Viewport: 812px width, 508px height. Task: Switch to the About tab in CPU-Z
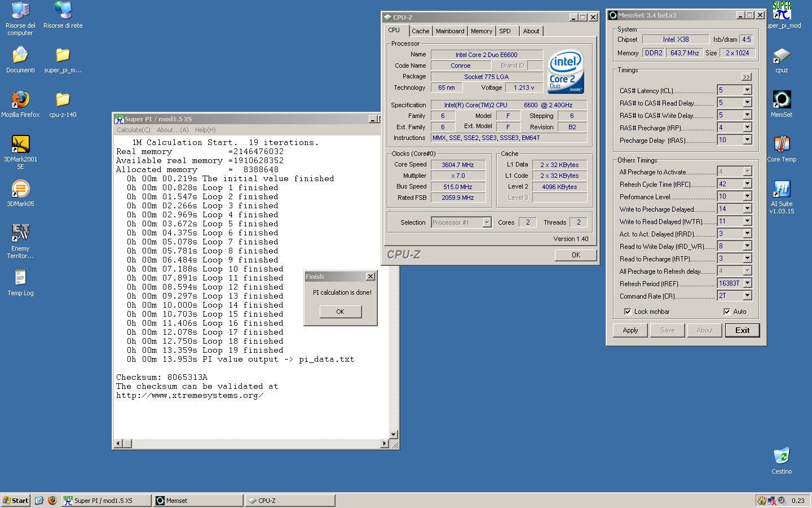click(x=531, y=31)
